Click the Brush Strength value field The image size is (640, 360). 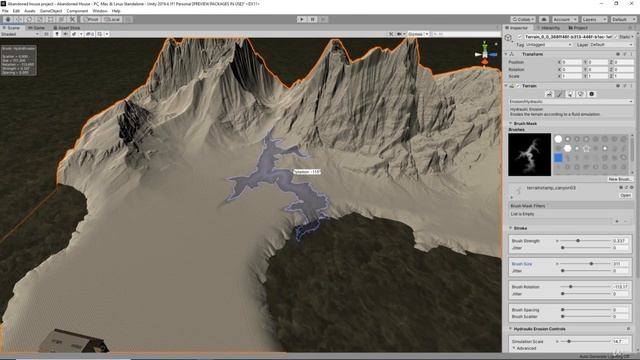point(620,241)
